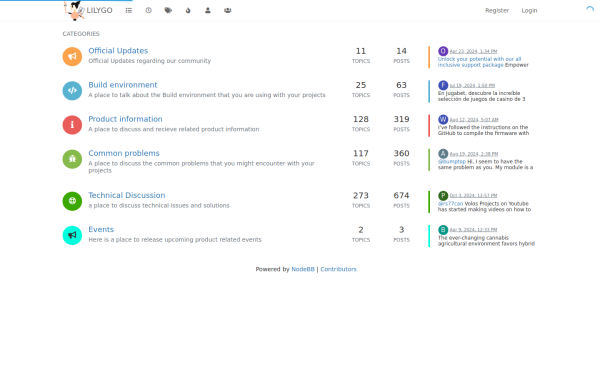This screenshot has height=375, width=600.
Task: Click the orange Official Updates megaphone icon
Action: (72, 56)
